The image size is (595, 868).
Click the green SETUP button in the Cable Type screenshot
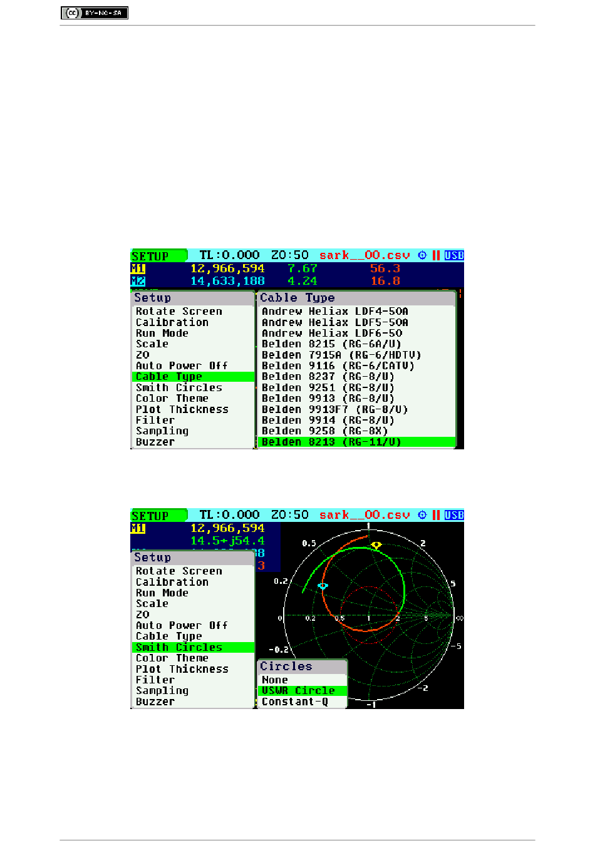(x=158, y=256)
